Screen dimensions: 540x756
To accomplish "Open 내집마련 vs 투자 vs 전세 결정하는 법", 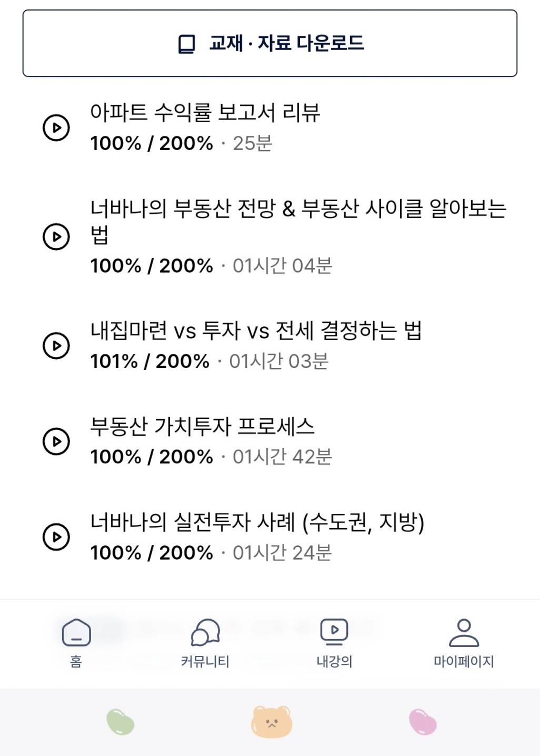I will 256,331.
